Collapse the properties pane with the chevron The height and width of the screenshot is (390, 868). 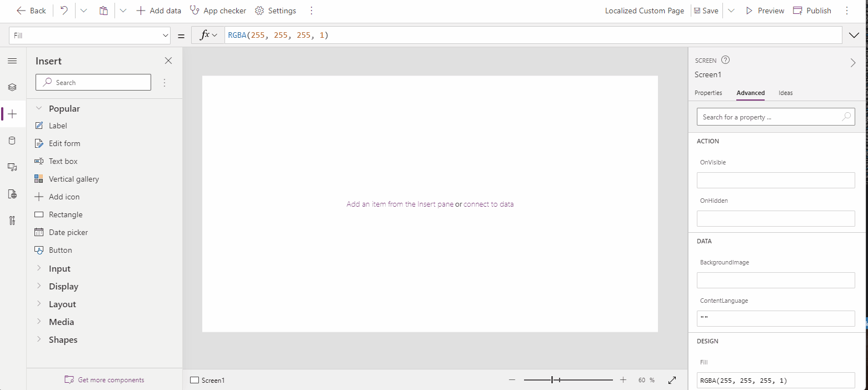point(853,63)
